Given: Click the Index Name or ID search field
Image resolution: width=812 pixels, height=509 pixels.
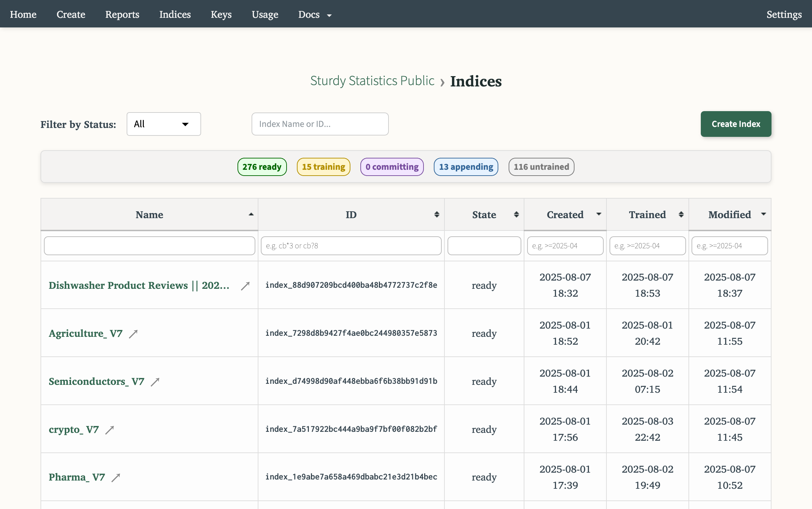Looking at the screenshot, I should pyautogui.click(x=320, y=124).
